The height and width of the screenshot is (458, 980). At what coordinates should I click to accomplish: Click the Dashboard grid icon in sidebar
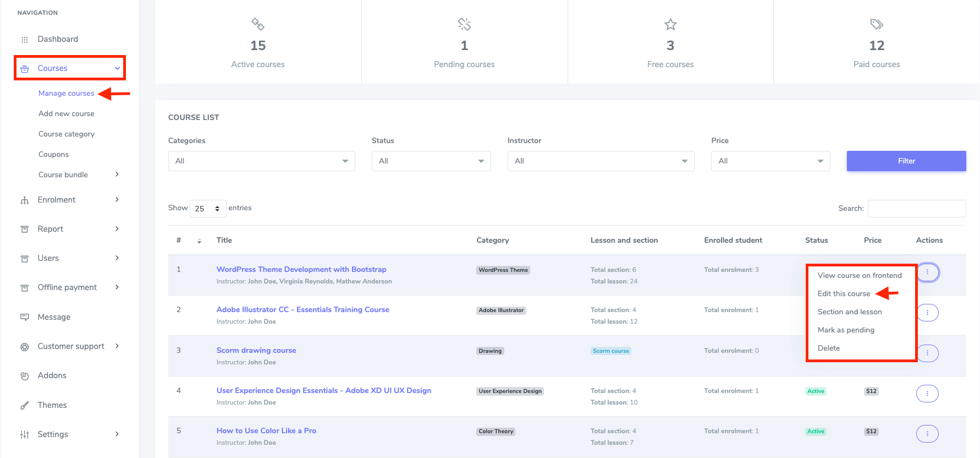point(24,40)
